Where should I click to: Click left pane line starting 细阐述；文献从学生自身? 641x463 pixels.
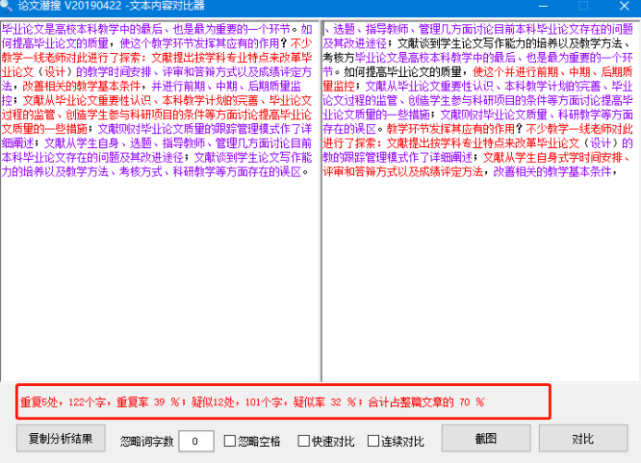coord(157,143)
